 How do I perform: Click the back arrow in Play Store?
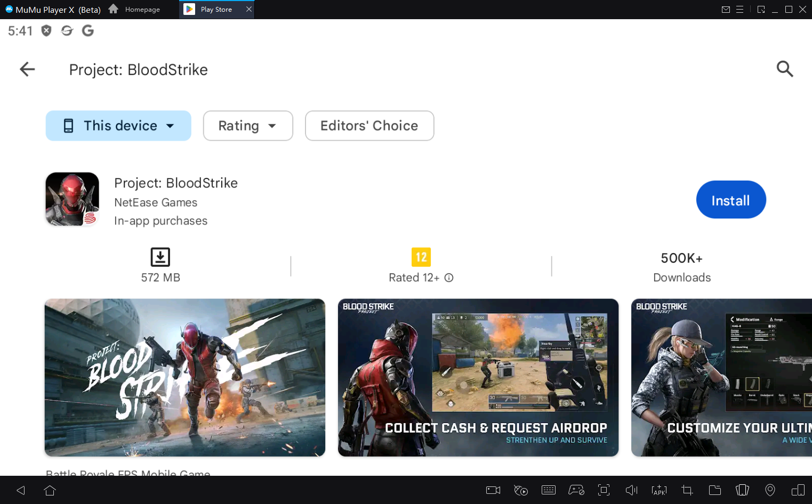27,69
